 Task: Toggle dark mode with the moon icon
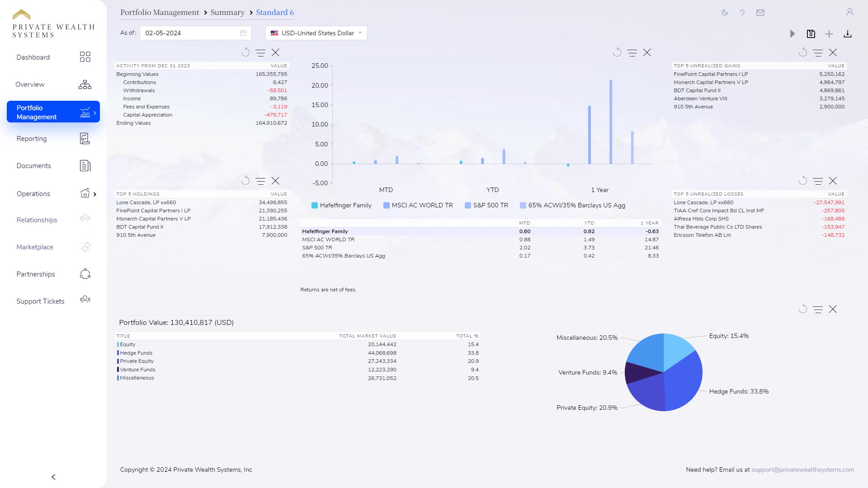pyautogui.click(x=724, y=13)
